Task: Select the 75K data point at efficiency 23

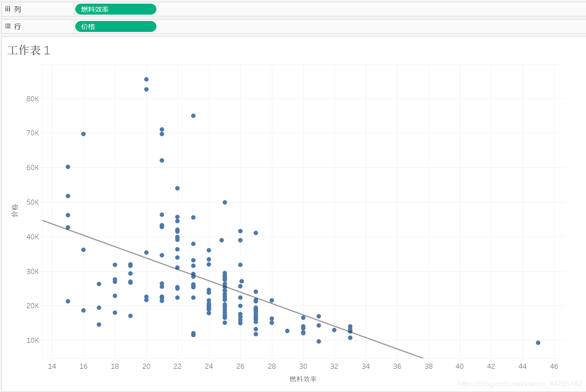Action: (193, 116)
